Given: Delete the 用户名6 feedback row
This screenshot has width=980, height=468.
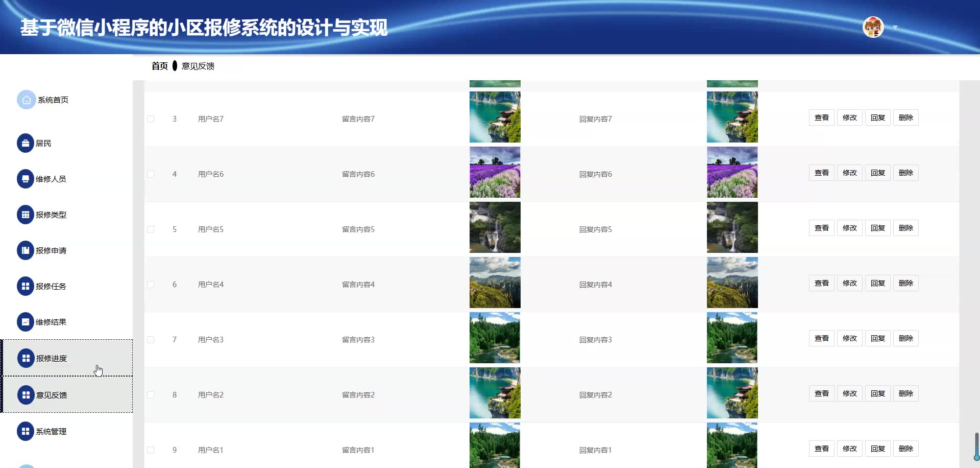Looking at the screenshot, I should [906, 173].
